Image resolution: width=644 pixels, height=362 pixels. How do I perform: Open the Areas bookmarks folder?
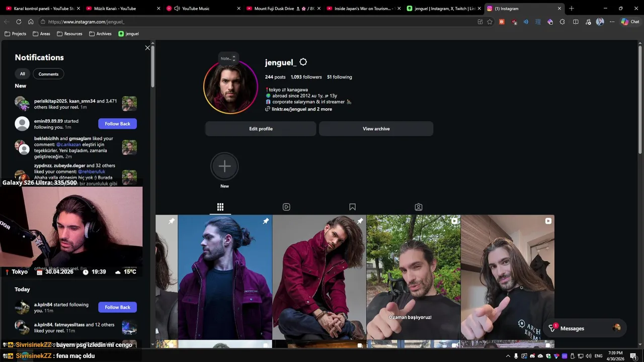[x=41, y=34]
